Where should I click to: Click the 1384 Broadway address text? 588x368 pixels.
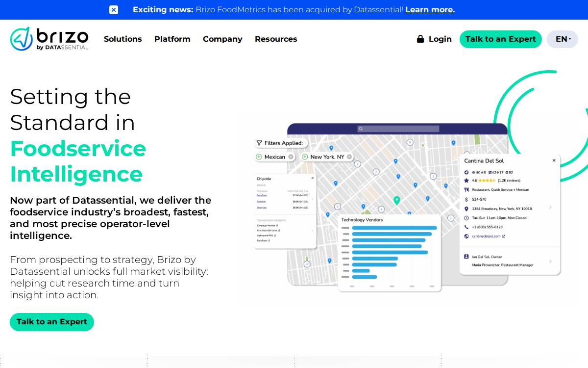(502, 209)
